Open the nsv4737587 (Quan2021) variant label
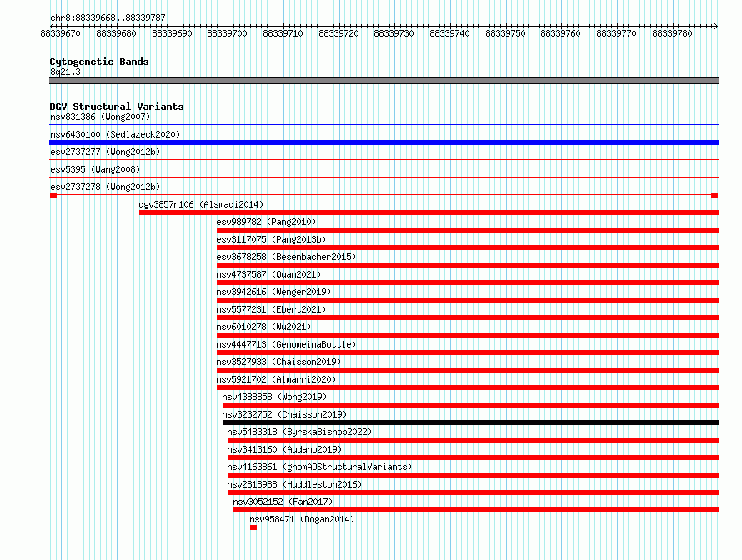742x560 pixels. click(268, 274)
